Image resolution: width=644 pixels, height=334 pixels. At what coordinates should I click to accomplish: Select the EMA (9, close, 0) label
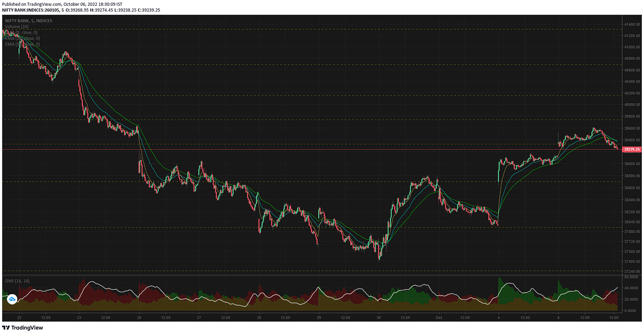[x=21, y=32]
